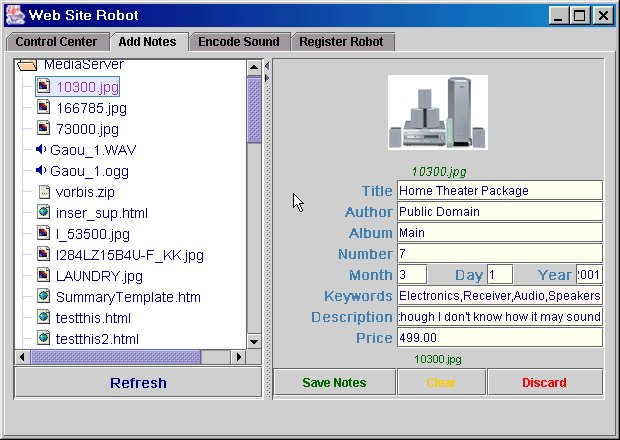
Task: Open the Register Robot tab
Action: [x=341, y=42]
